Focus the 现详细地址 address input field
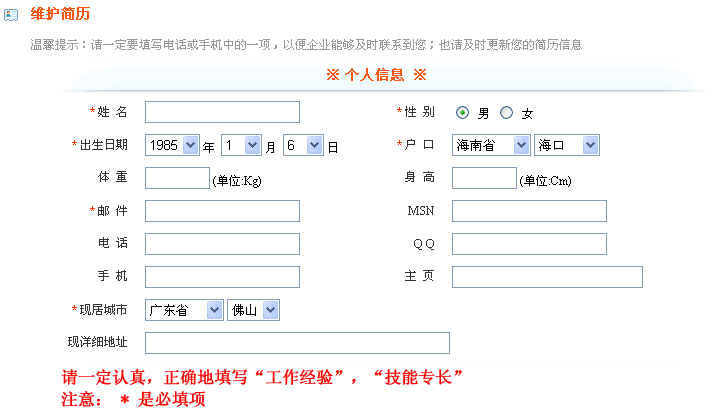This screenshot has width=723, height=420. pyautogui.click(x=297, y=343)
